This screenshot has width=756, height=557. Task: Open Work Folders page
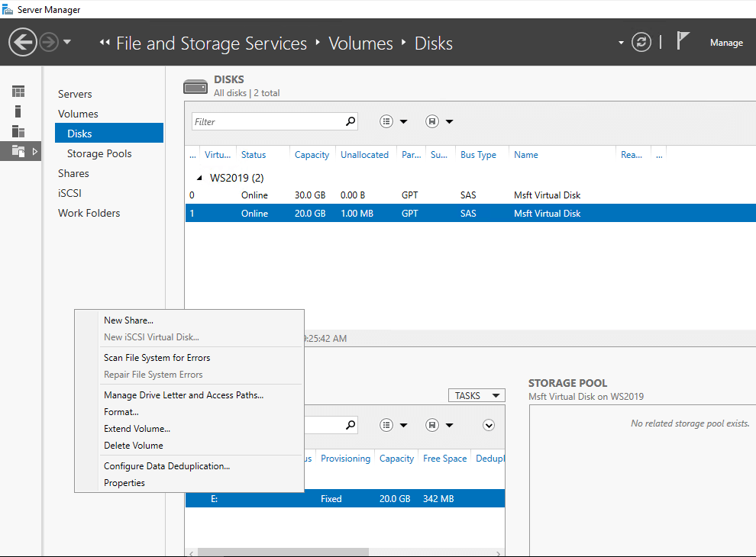pyautogui.click(x=89, y=213)
